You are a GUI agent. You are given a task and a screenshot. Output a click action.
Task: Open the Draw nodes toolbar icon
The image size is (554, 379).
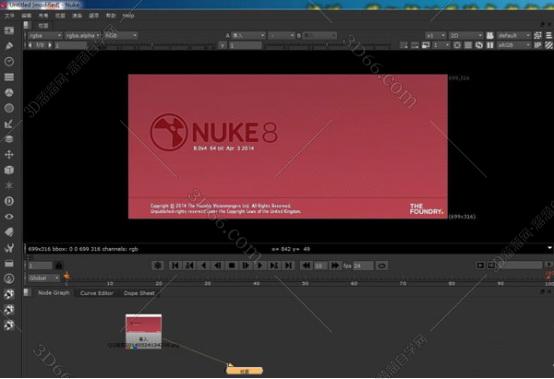coord(9,46)
